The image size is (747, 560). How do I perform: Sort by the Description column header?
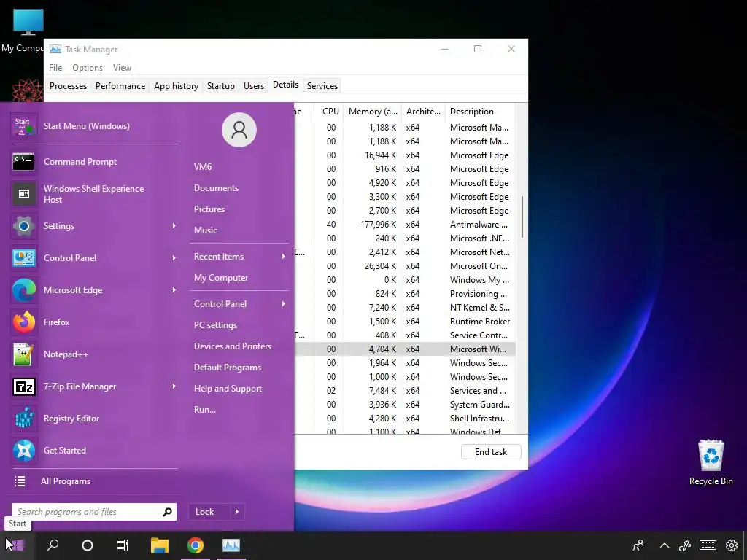pyautogui.click(x=480, y=112)
